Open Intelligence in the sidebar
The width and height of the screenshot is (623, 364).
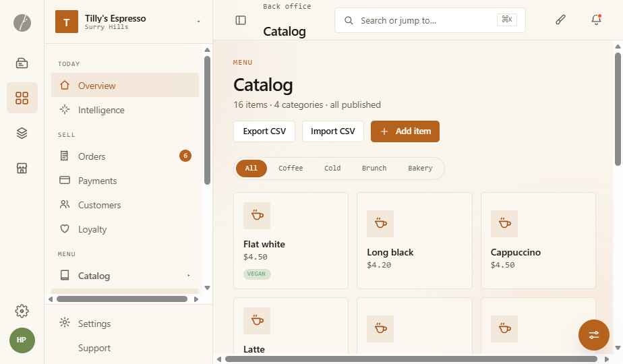tap(125, 110)
